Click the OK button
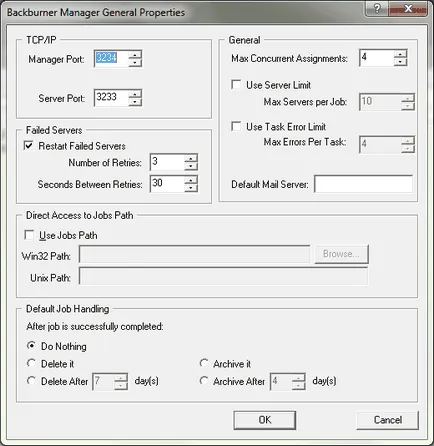This screenshot has height=446, width=434. tap(265, 420)
